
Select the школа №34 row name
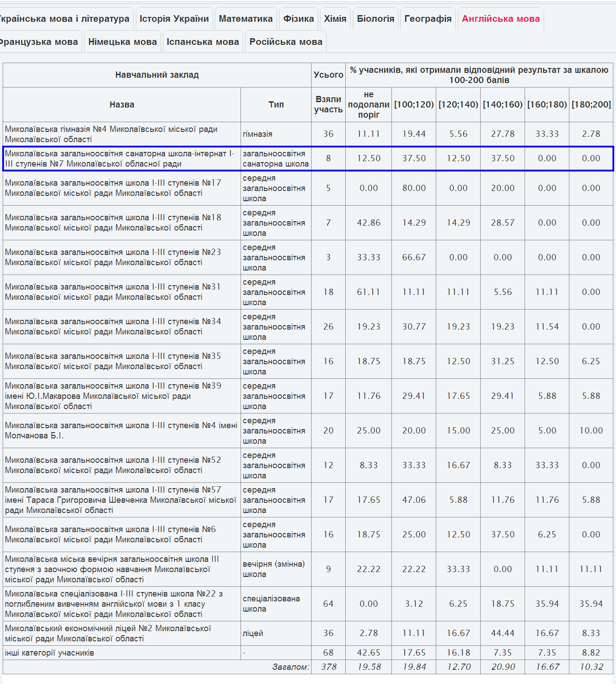coord(113,326)
